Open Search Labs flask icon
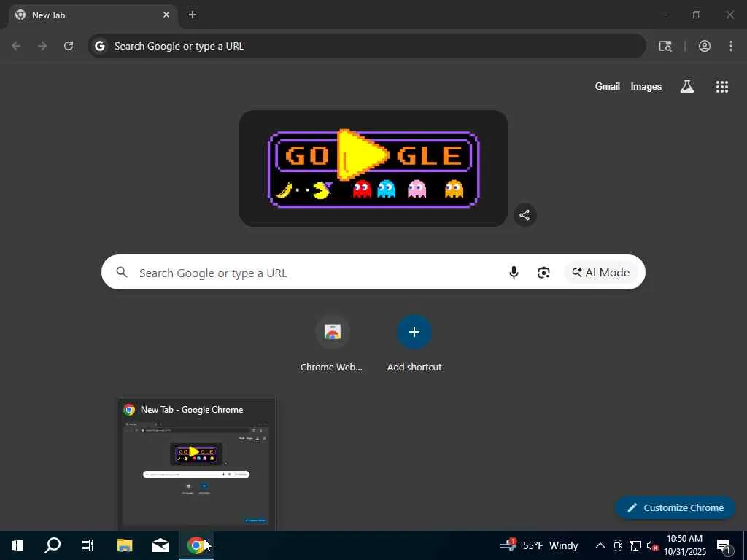 tap(687, 86)
